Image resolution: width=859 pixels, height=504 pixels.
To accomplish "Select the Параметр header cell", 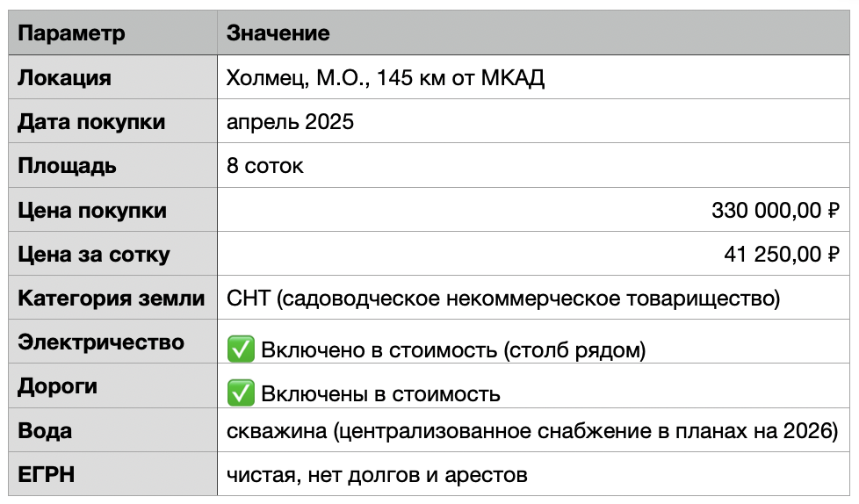I will (x=112, y=32).
